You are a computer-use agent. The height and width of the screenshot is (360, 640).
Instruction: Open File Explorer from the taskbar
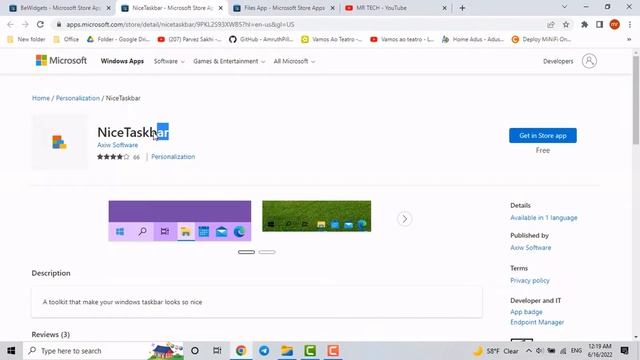pyautogui.click(x=287, y=351)
